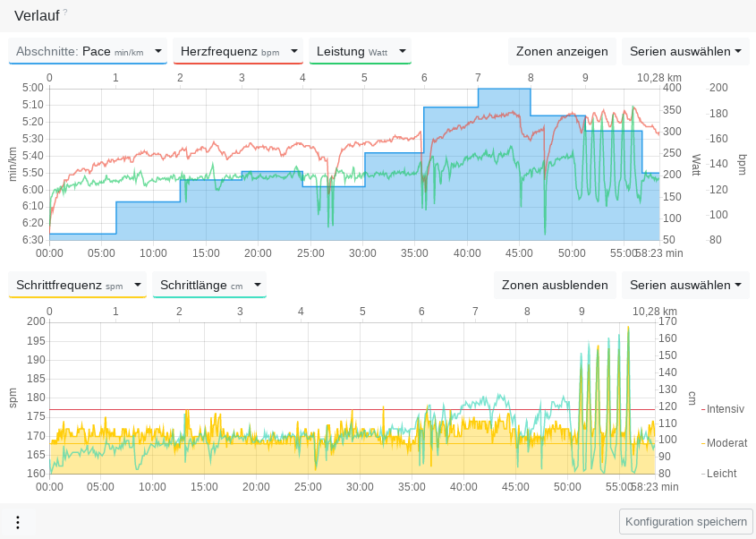This screenshot has width=756, height=539.
Task: Open the three-dot options menu
Action: point(18,522)
